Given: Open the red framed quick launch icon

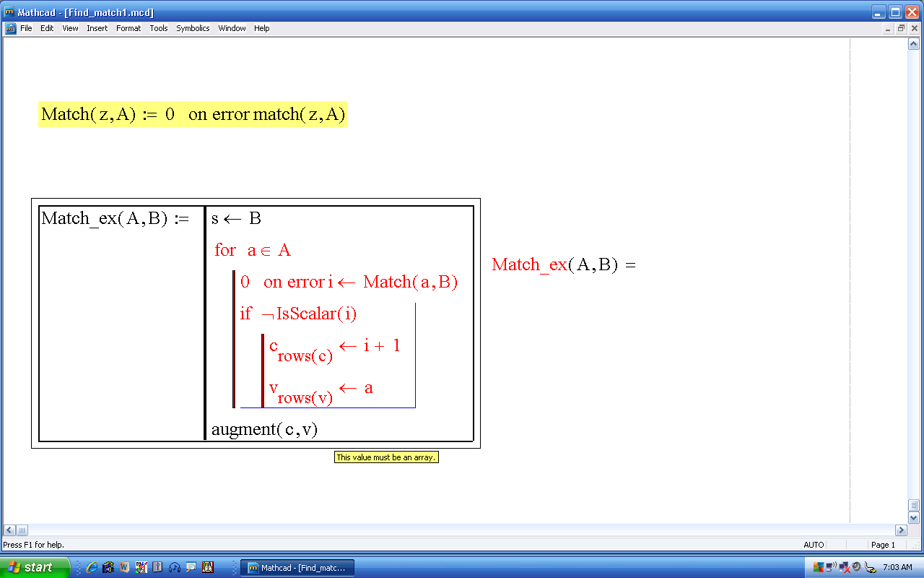Looking at the screenshot, I should pos(208,567).
